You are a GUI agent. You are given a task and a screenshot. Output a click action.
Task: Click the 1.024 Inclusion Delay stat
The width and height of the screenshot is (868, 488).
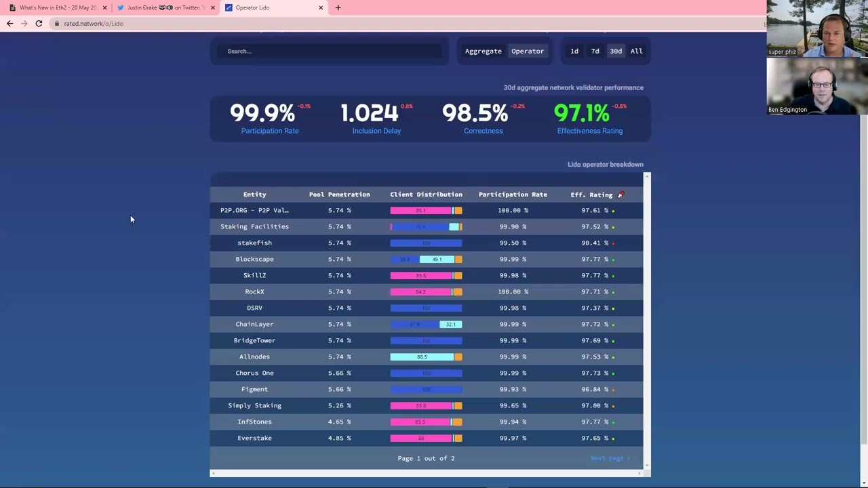coord(376,118)
